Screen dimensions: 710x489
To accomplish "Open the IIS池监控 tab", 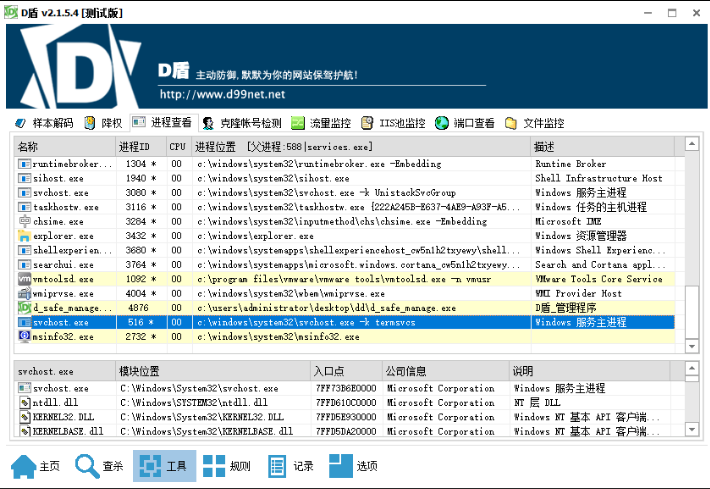I will pyautogui.click(x=393, y=123).
